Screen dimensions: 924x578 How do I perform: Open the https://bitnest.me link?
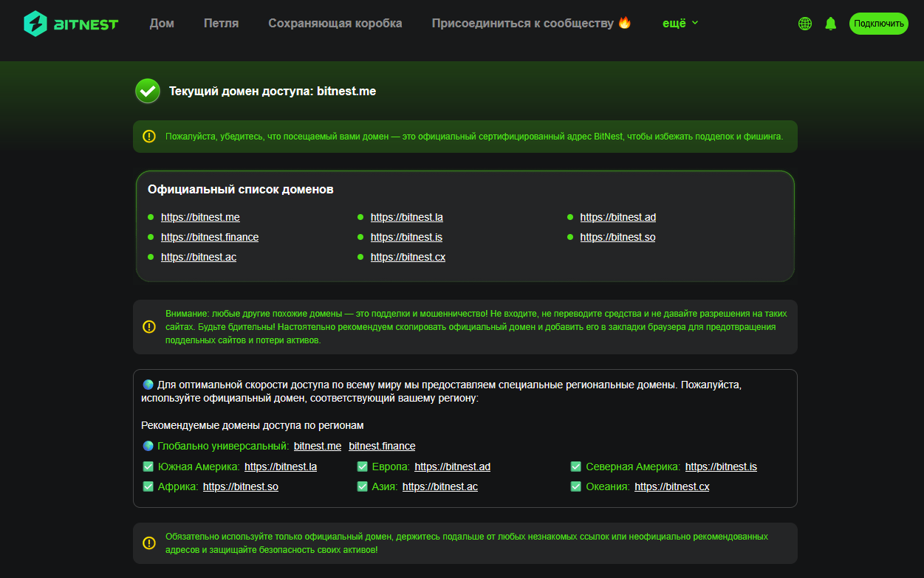coord(200,217)
